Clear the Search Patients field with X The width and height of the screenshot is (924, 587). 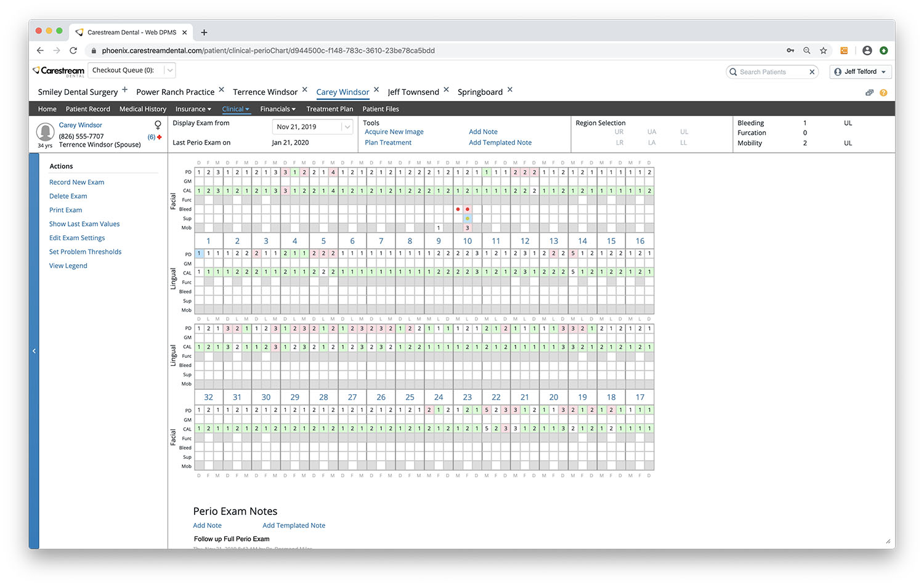pyautogui.click(x=812, y=72)
